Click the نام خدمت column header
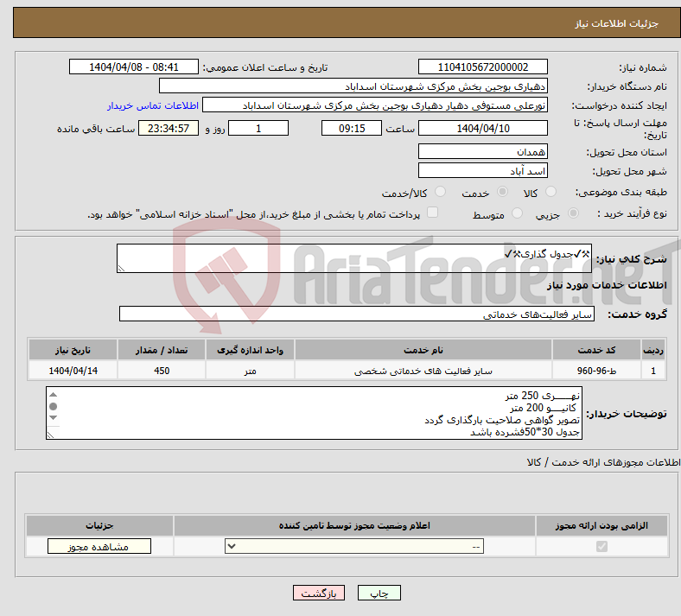Viewport: 681px width, 616px height. 423,350
